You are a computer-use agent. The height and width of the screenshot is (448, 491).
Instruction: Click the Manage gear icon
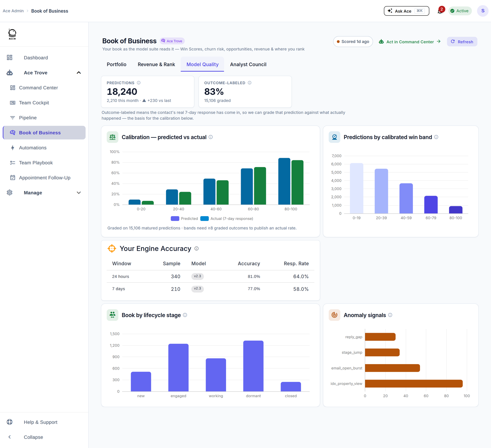pos(10,193)
